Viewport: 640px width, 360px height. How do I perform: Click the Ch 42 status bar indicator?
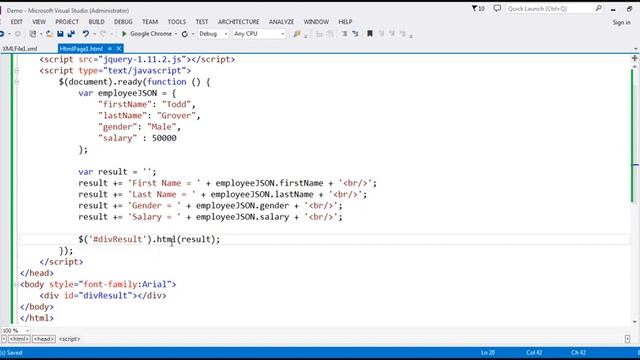[578, 353]
